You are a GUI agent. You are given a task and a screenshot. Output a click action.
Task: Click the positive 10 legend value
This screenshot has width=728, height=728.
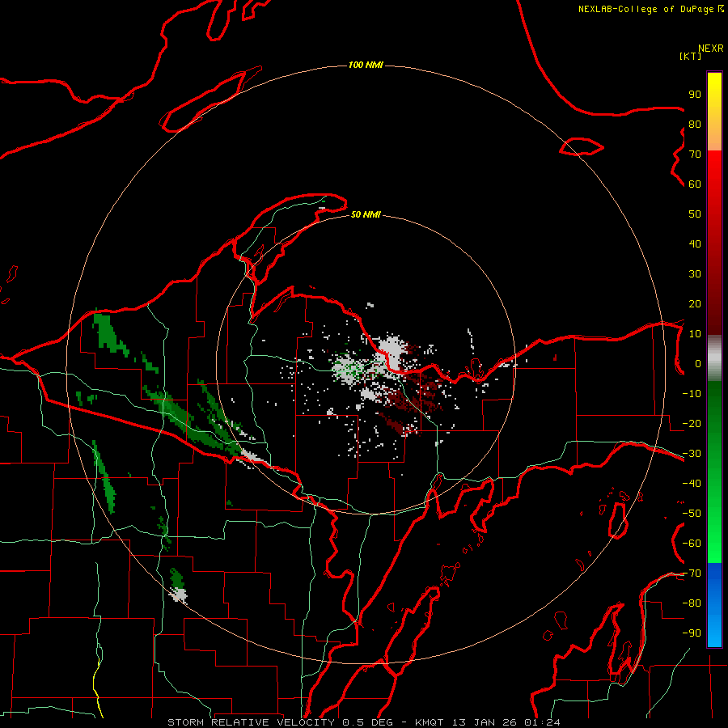click(x=695, y=334)
